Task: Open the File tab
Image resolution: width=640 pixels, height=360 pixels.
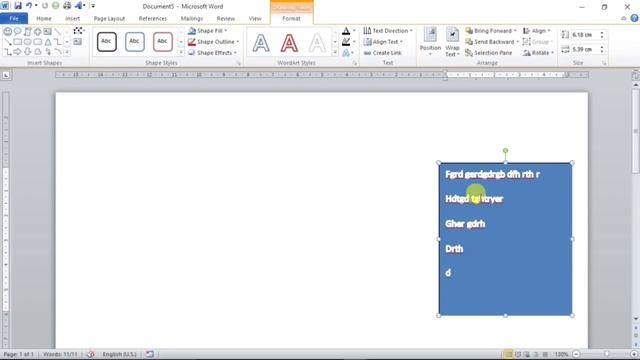Action: (14, 18)
